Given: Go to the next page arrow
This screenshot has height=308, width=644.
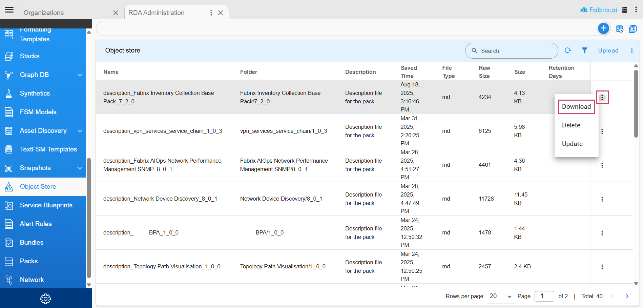Looking at the screenshot, I should [x=627, y=296].
